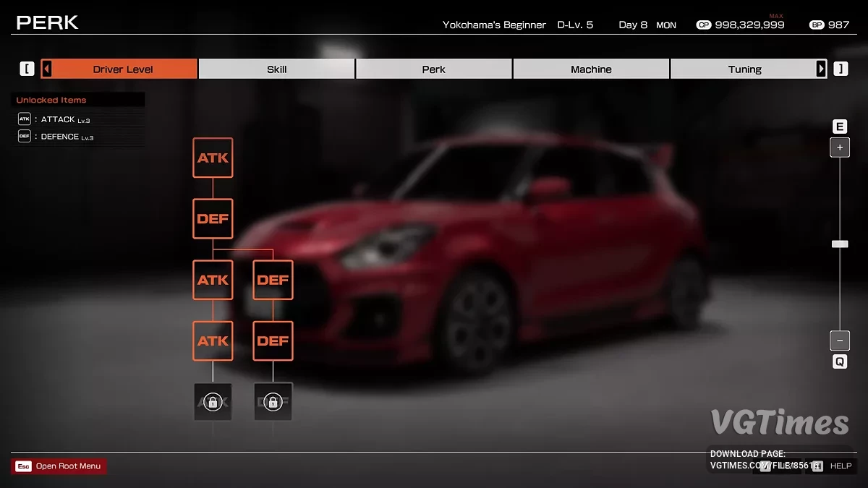Click the ATK badge beside ATTACK Lv.3

[x=24, y=119]
